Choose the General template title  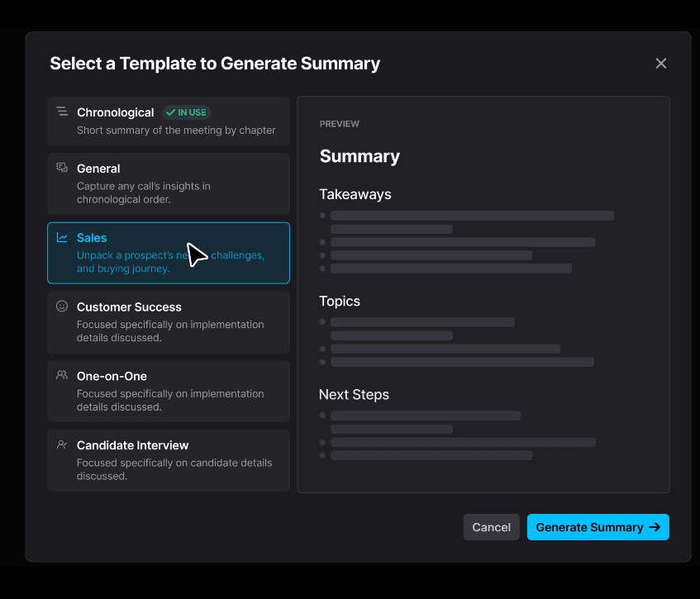(x=98, y=169)
